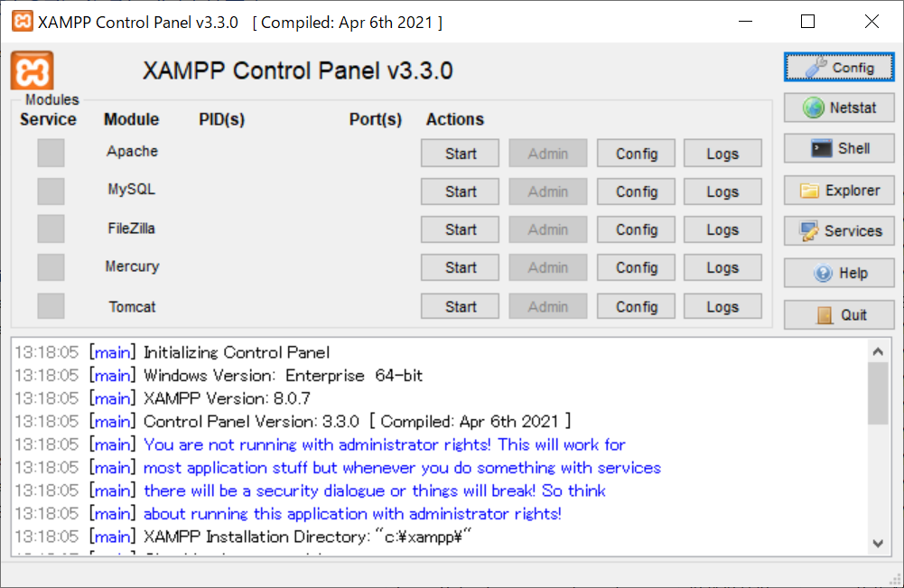This screenshot has width=904, height=588.
Task: Select the Mercury module name
Action: pyautogui.click(x=132, y=266)
